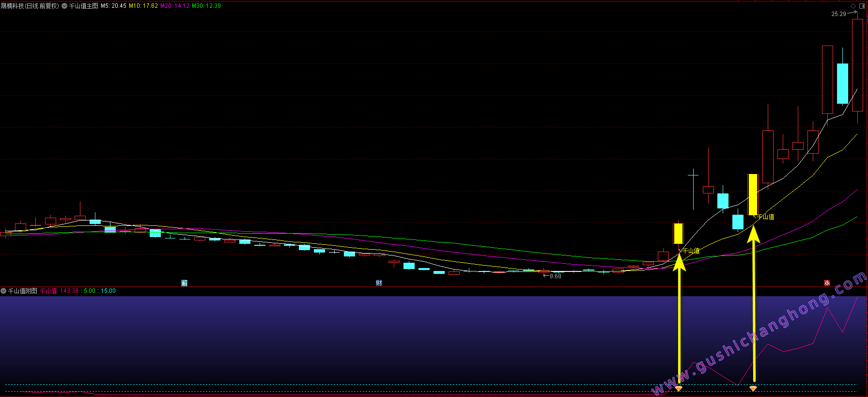Open the dropdown beside 千山值附图 sub-indicator
This screenshot has height=397, width=868.
(x=3, y=291)
